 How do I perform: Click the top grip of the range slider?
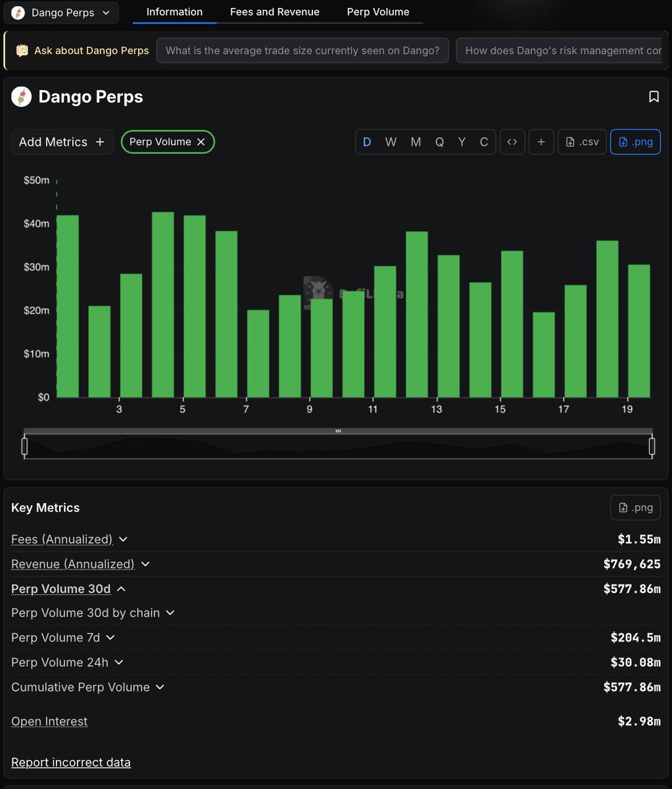(x=338, y=431)
